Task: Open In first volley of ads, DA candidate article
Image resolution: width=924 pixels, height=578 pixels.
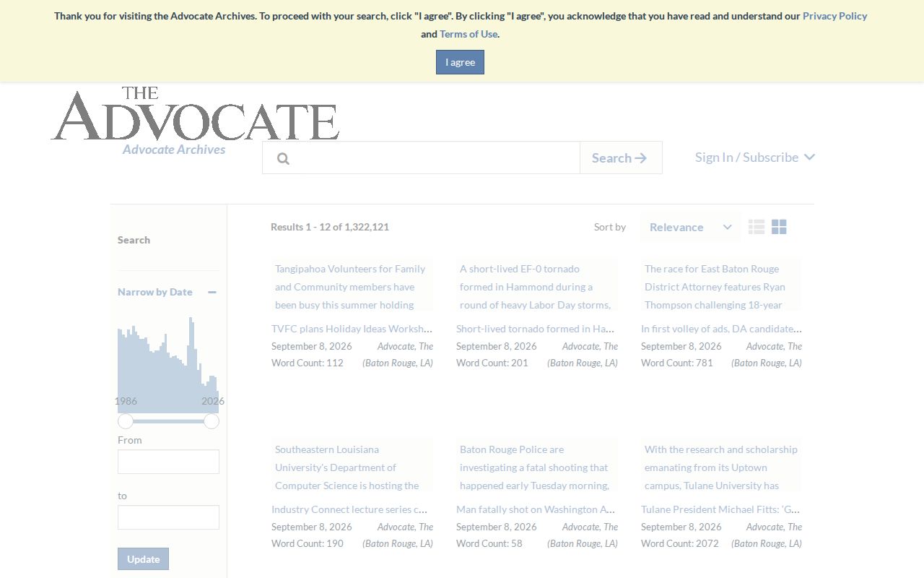Action: click(721, 329)
